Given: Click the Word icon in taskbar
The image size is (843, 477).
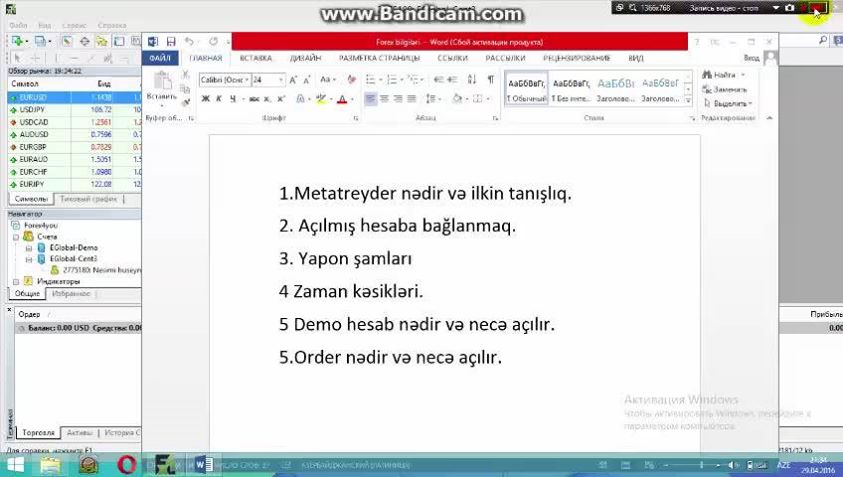Looking at the screenshot, I should tap(203, 464).
